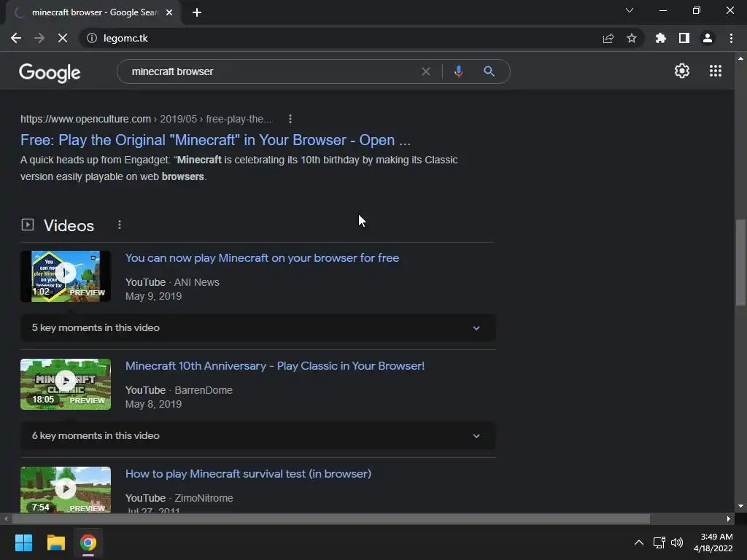Screen dimensions: 747x560
Task: Close the minecraft browser tab
Action: 169,12
